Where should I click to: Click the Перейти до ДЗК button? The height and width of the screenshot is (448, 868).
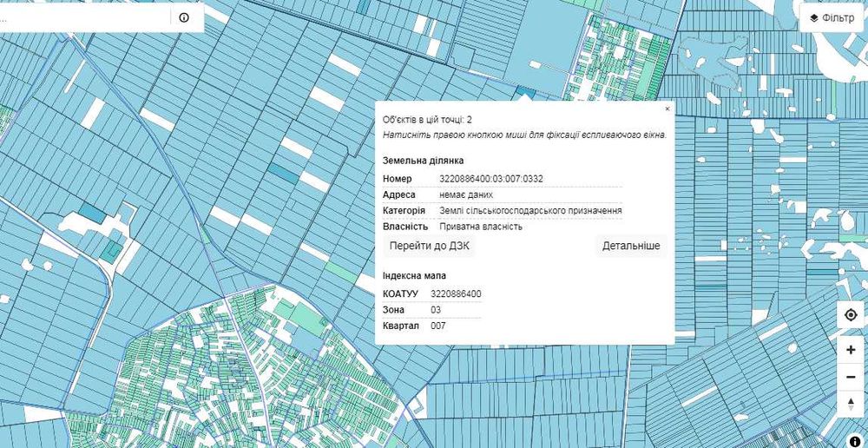(x=429, y=246)
